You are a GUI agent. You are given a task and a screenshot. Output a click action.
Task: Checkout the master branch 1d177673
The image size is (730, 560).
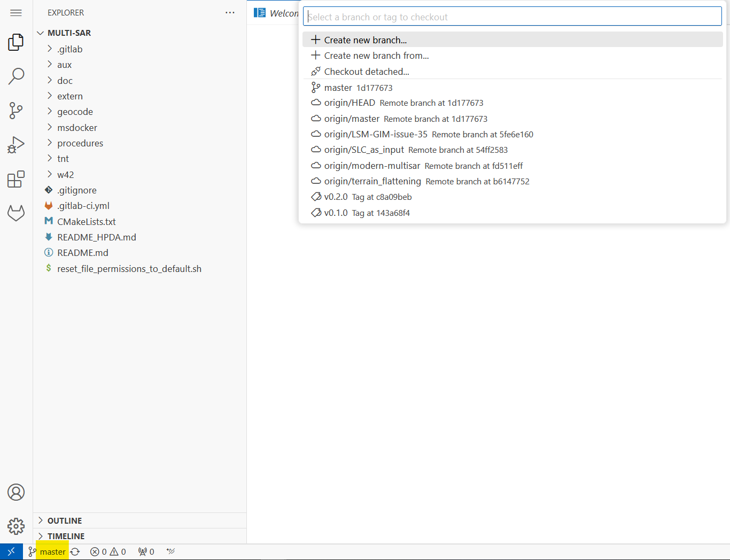pos(512,88)
